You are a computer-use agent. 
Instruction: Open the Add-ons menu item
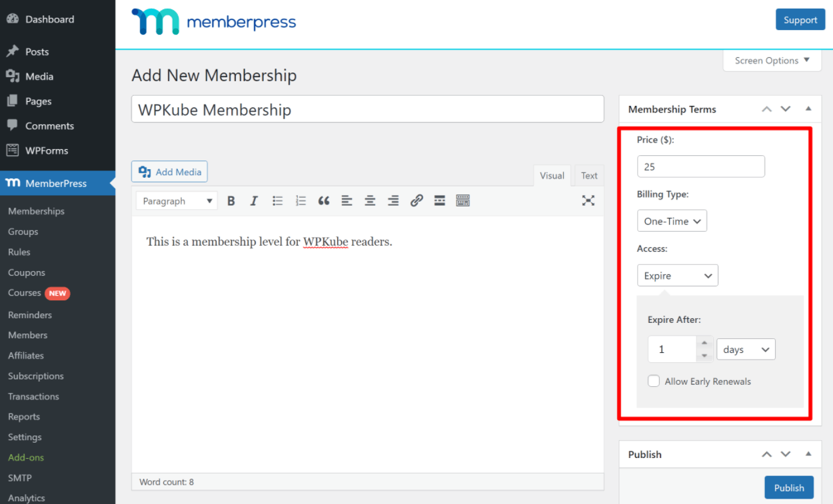tap(26, 457)
